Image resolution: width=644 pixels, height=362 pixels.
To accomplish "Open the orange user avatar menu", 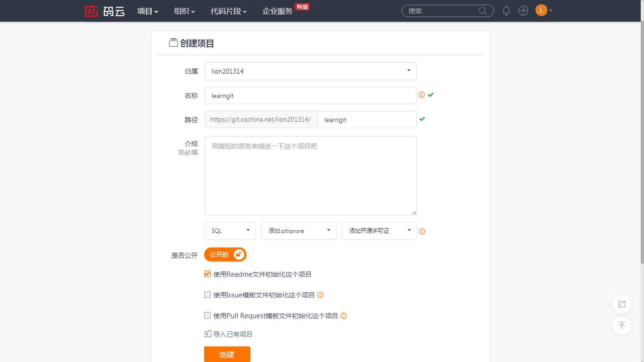I will click(541, 10).
